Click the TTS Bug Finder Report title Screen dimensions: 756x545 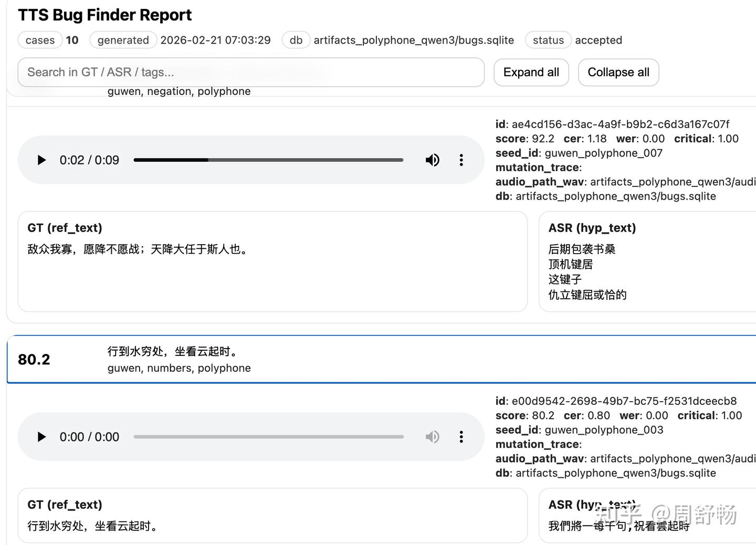(105, 15)
